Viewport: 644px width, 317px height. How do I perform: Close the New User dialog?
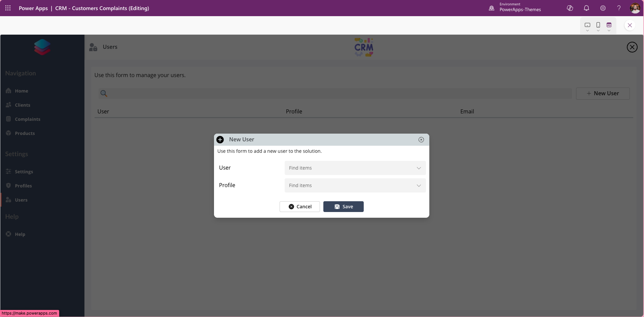click(x=421, y=140)
